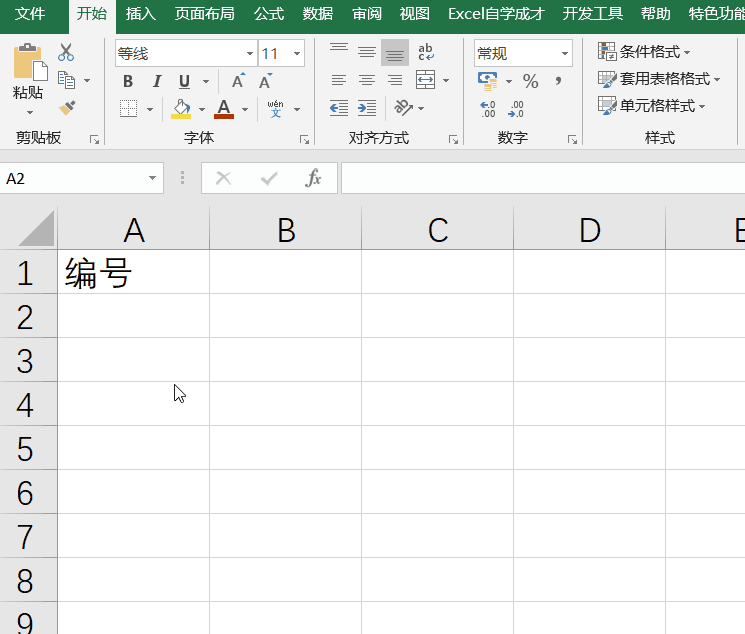
Task: Open the 等线 font name dropdown
Action: point(249,53)
